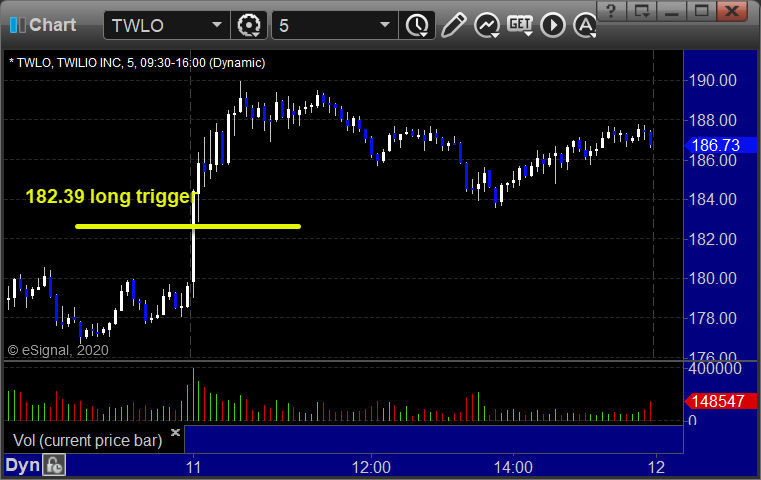Start bar replay play button

pyautogui.click(x=553, y=25)
